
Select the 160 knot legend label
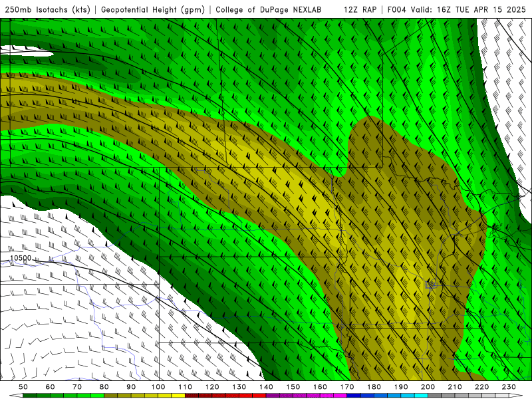(x=321, y=387)
